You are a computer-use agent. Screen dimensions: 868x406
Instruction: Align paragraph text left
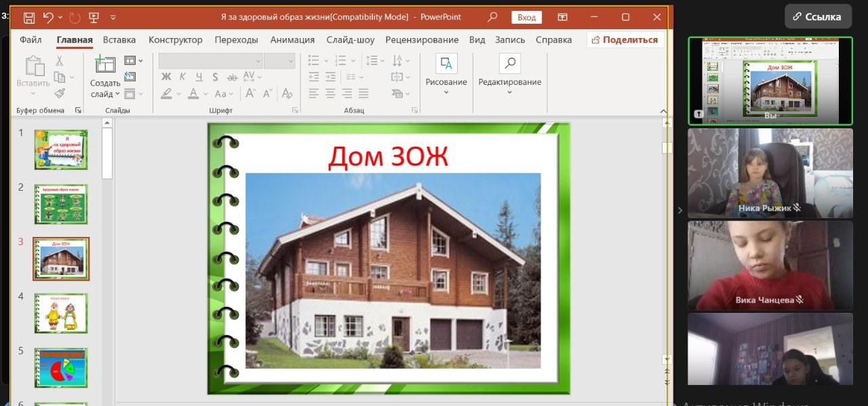coord(313,94)
